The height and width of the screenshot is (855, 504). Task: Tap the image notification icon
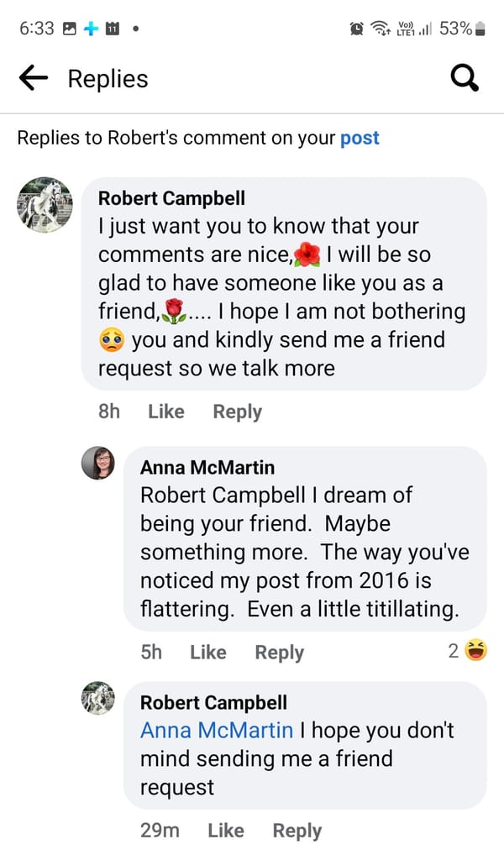point(70,29)
